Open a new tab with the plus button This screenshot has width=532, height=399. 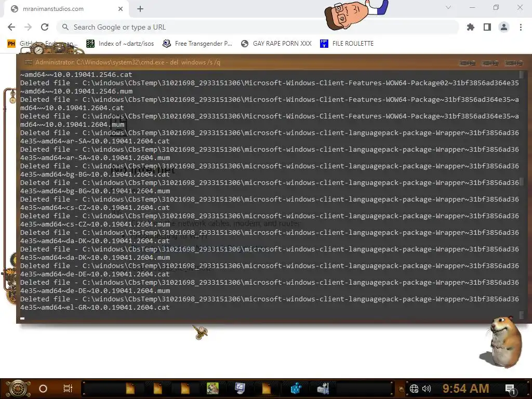tap(140, 9)
